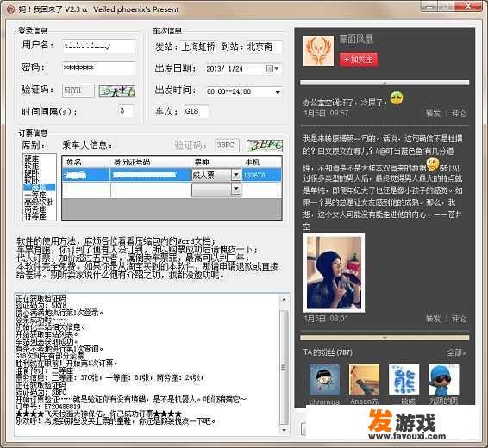The width and height of the screenshot is (488, 448).
Task: Open the photo of the woman drinking
Action: pyautogui.click(x=334, y=272)
